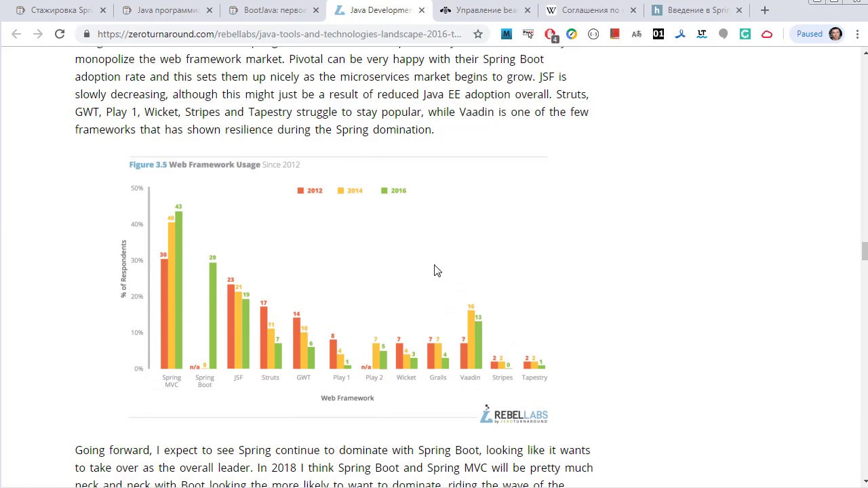Image resolution: width=868 pixels, height=488 pixels.
Task: Click the red book extension icon
Action: pos(615,34)
